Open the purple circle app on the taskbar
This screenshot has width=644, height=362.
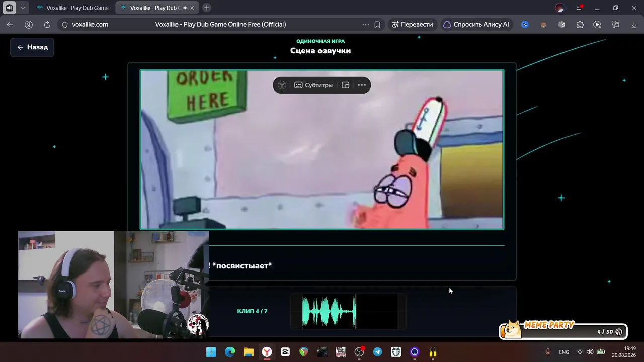[415, 352]
